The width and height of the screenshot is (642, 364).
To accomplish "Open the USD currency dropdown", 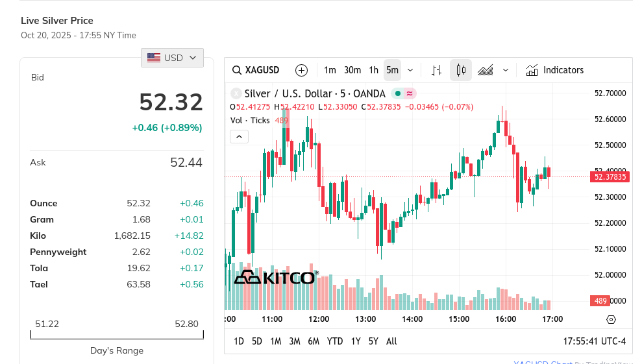I will tap(173, 58).
